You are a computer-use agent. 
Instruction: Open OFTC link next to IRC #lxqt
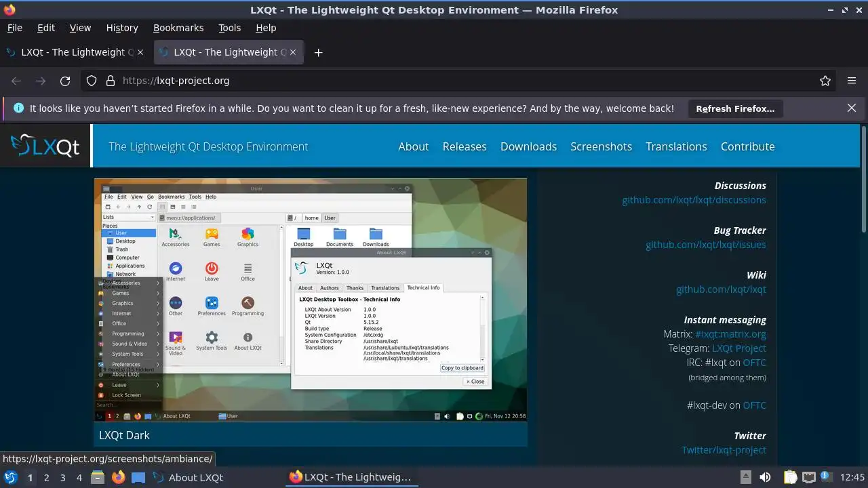(x=755, y=363)
